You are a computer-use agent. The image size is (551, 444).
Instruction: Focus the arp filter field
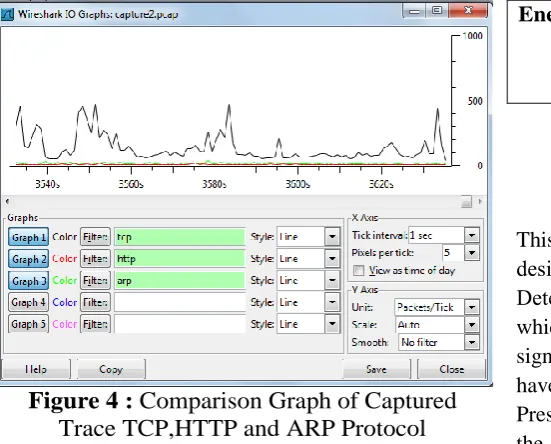(180, 281)
